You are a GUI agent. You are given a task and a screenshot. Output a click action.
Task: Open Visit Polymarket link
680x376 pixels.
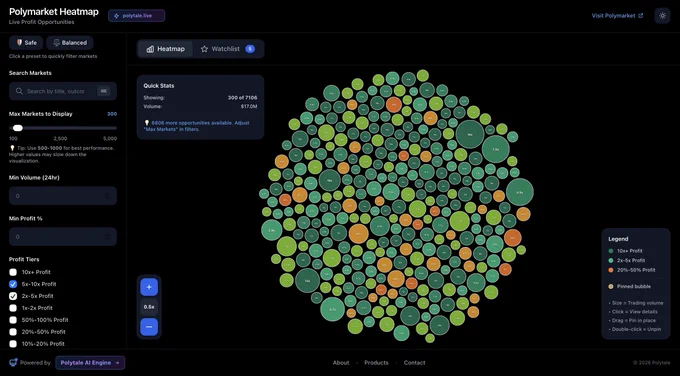(618, 16)
